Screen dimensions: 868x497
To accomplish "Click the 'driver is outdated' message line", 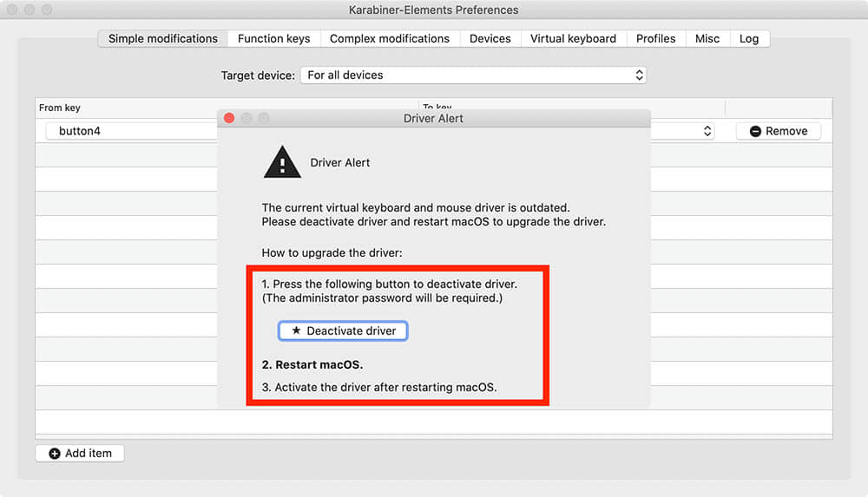I will [416, 208].
